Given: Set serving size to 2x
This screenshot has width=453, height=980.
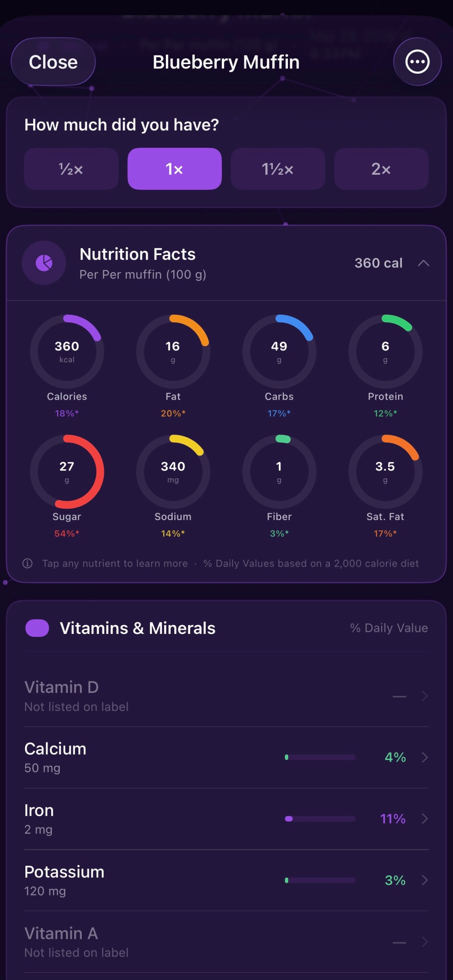Looking at the screenshot, I should pos(381,169).
